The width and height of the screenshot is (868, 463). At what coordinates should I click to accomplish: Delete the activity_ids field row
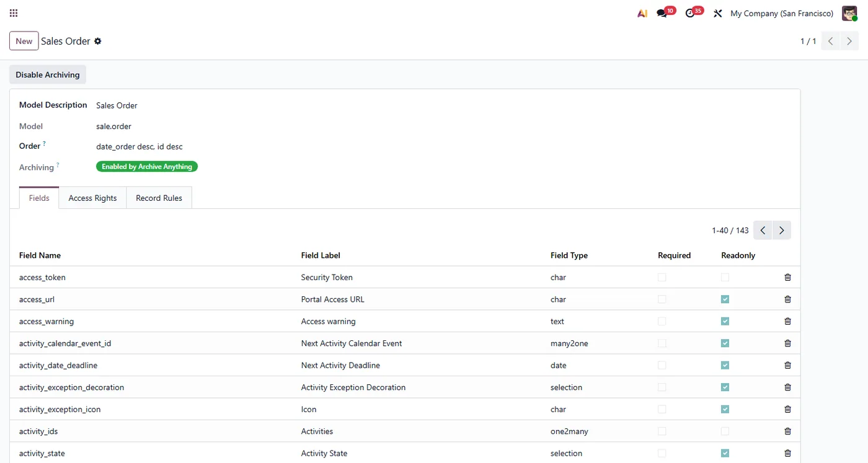[787, 431]
